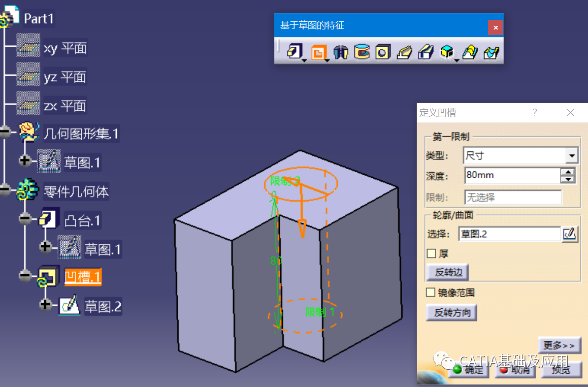
Task: Click the 零件几何体 part body icon
Action: click(28, 189)
